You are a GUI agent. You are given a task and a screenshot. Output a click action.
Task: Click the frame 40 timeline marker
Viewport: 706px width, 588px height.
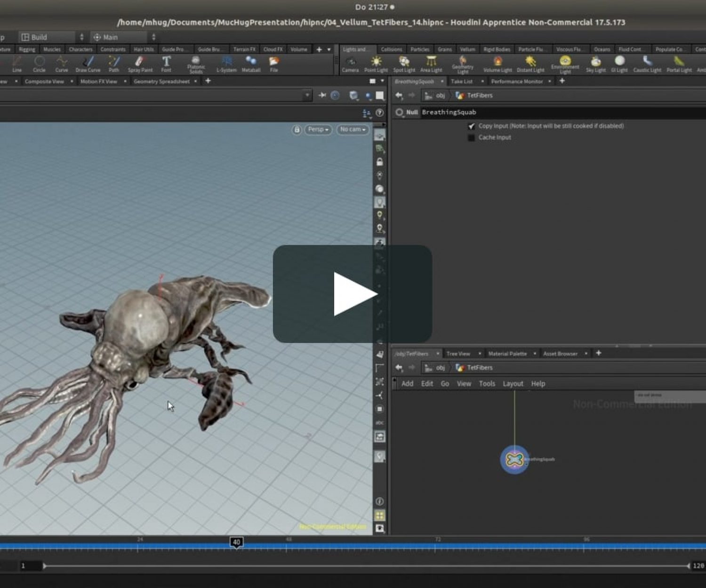tap(236, 542)
